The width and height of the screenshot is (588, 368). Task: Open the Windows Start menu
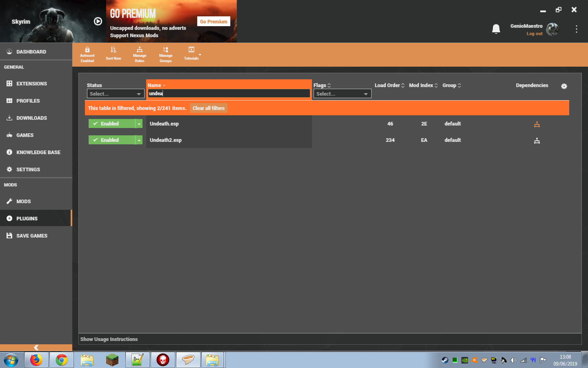point(11,360)
